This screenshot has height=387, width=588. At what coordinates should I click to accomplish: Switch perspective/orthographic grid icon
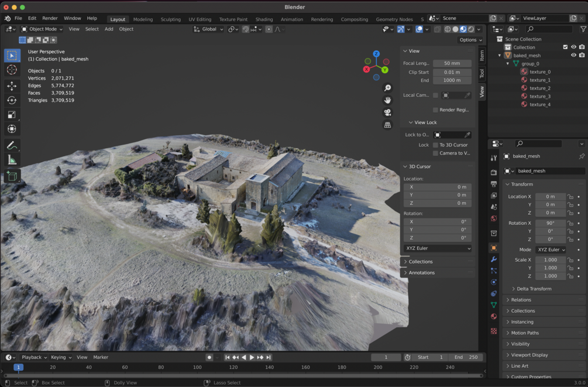387,125
